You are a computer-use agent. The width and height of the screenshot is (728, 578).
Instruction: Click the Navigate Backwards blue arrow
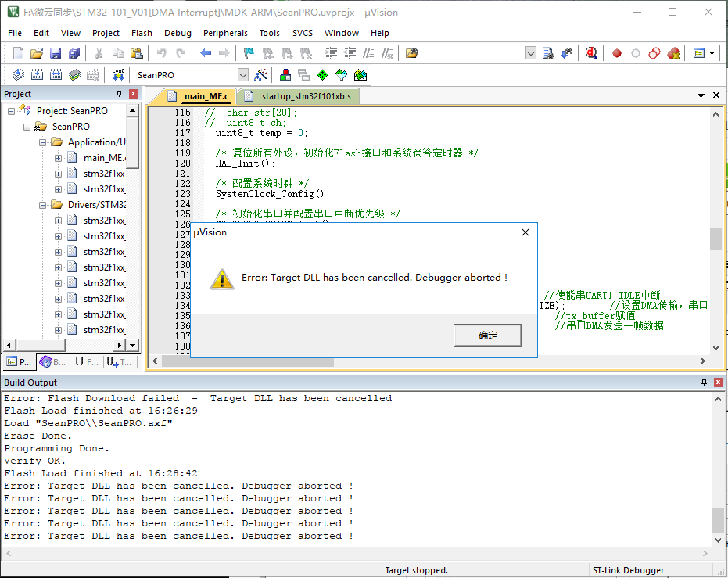[206, 53]
